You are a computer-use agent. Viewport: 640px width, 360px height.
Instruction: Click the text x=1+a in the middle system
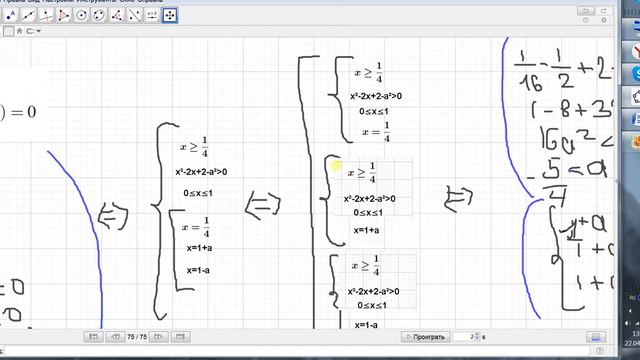[366, 230]
